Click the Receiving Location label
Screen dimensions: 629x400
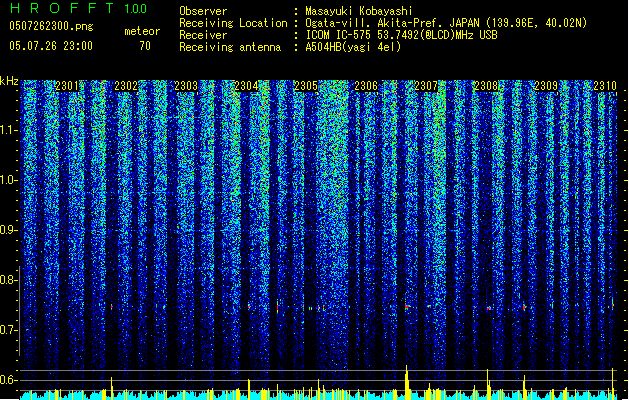click(233, 24)
